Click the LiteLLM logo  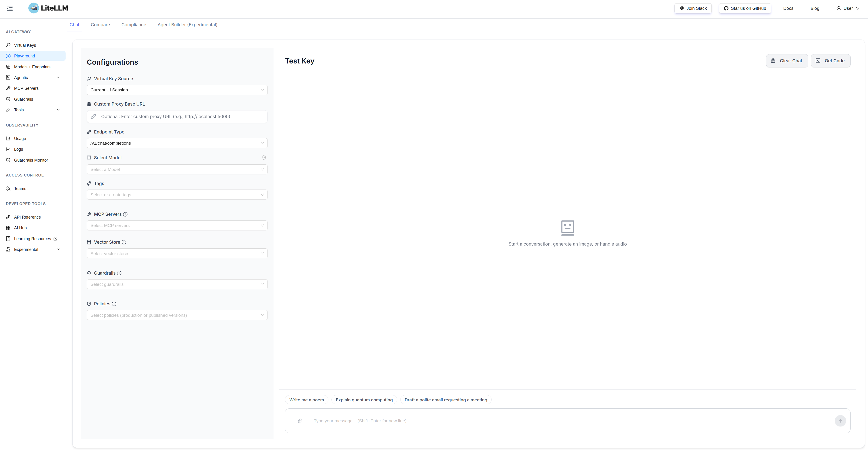[x=48, y=8]
